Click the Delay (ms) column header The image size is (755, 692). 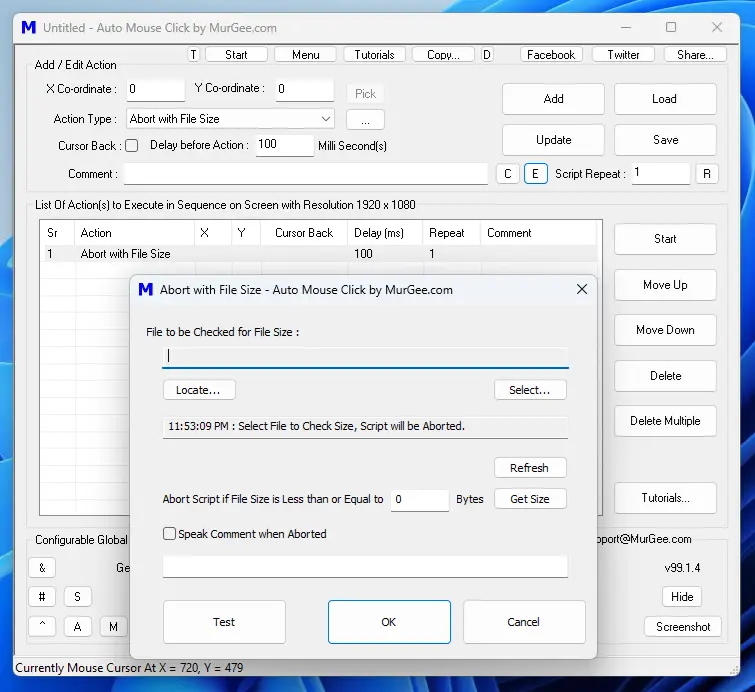[x=385, y=233]
